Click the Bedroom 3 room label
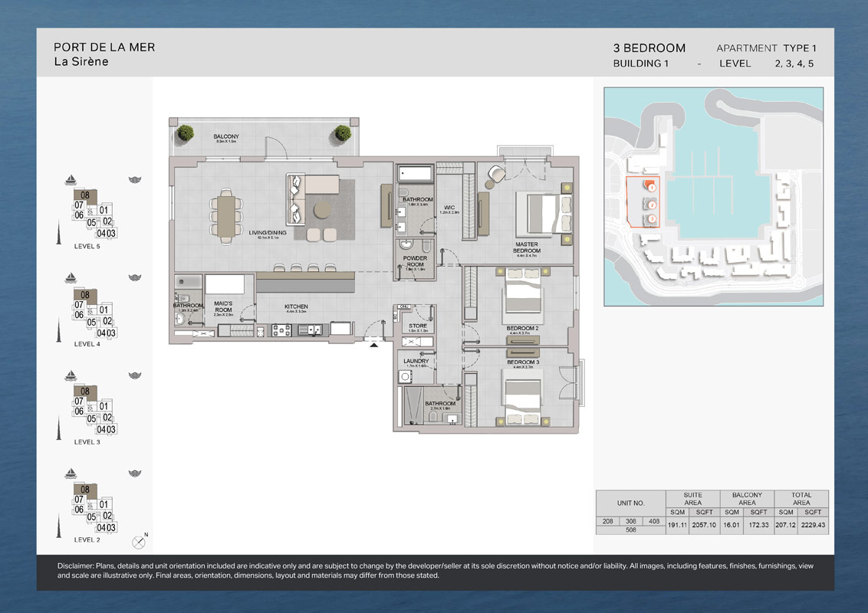Viewport: 868px width, 613px height. click(521, 362)
